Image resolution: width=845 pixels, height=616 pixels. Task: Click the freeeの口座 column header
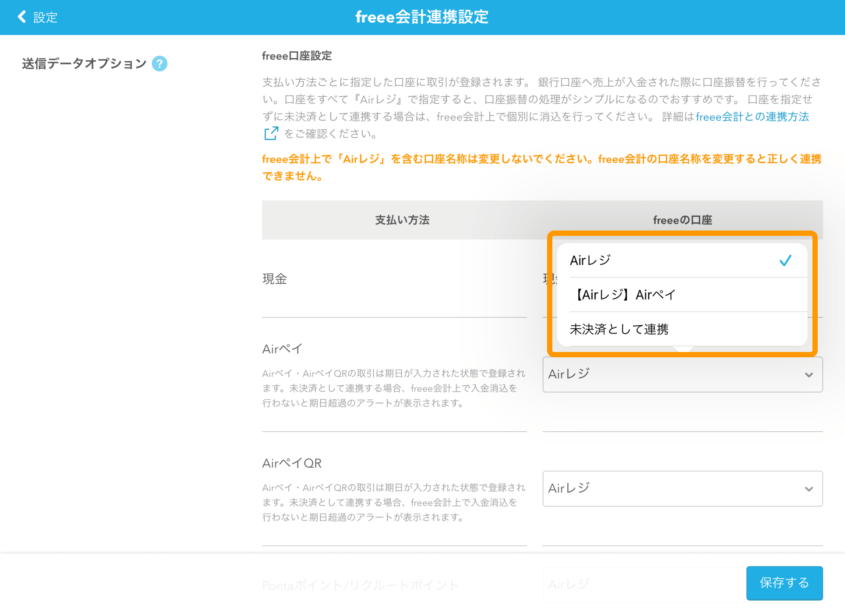682,220
